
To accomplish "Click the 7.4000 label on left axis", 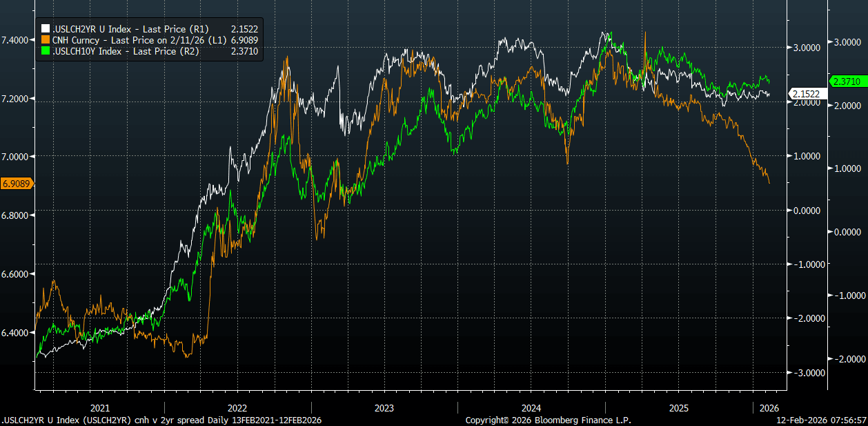I will point(16,40).
